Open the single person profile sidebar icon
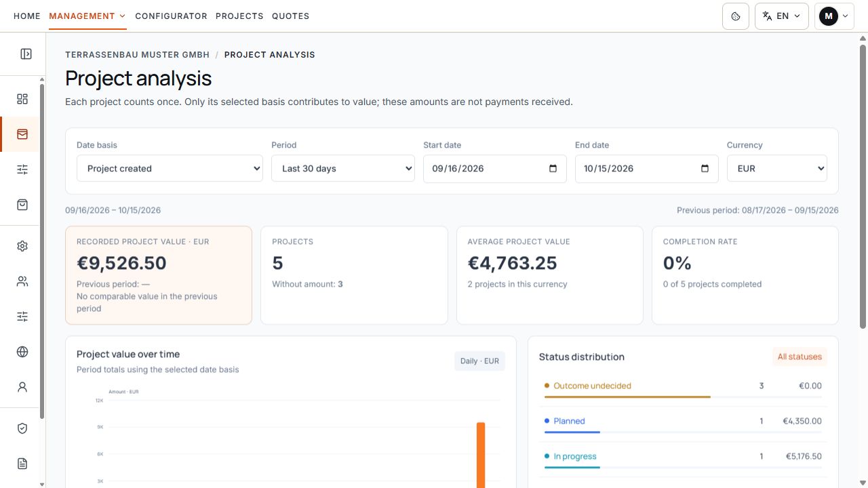Image resolution: width=868 pixels, height=488 pixels. (x=22, y=387)
